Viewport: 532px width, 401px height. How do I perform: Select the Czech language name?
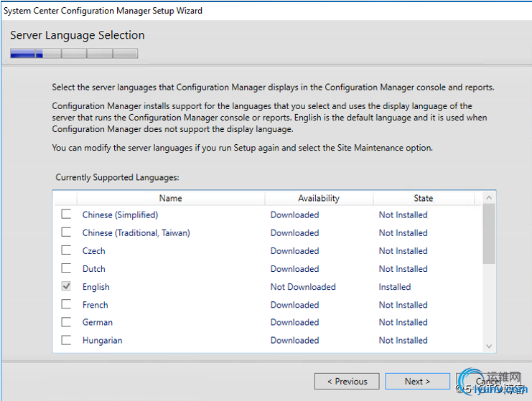point(93,251)
